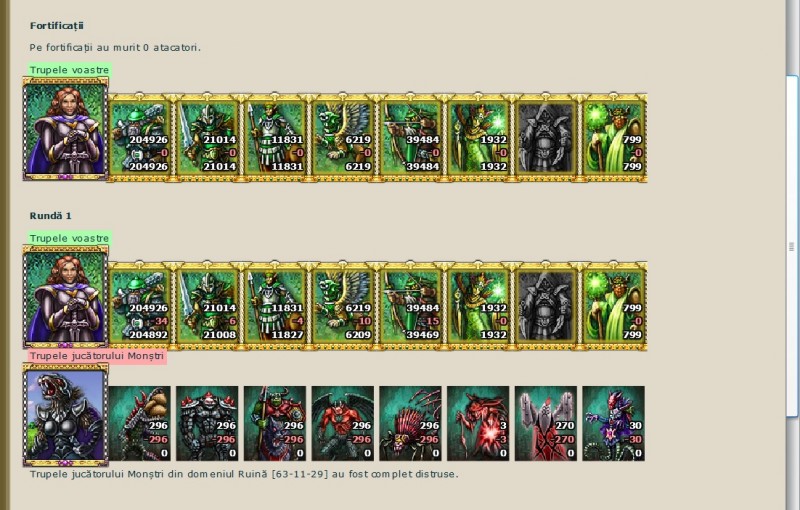Image resolution: width=800 pixels, height=510 pixels.
Task: Click the dwarf unit icon with 204892 remaining in Rundă 1
Action: click(x=140, y=306)
